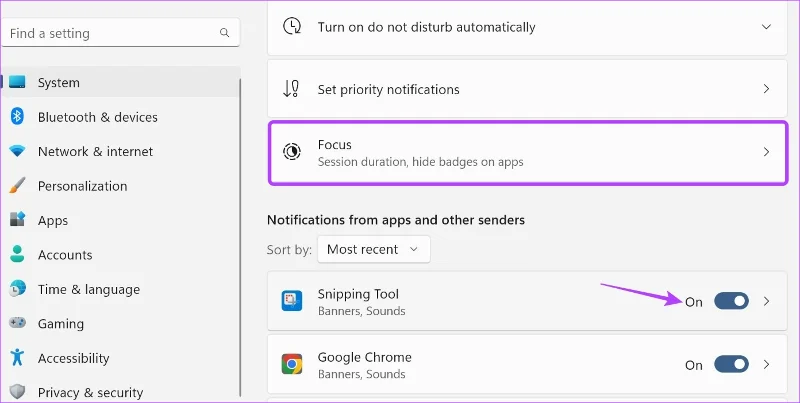The image size is (800, 403).
Task: Click the Find a setting search box
Action: [120, 33]
